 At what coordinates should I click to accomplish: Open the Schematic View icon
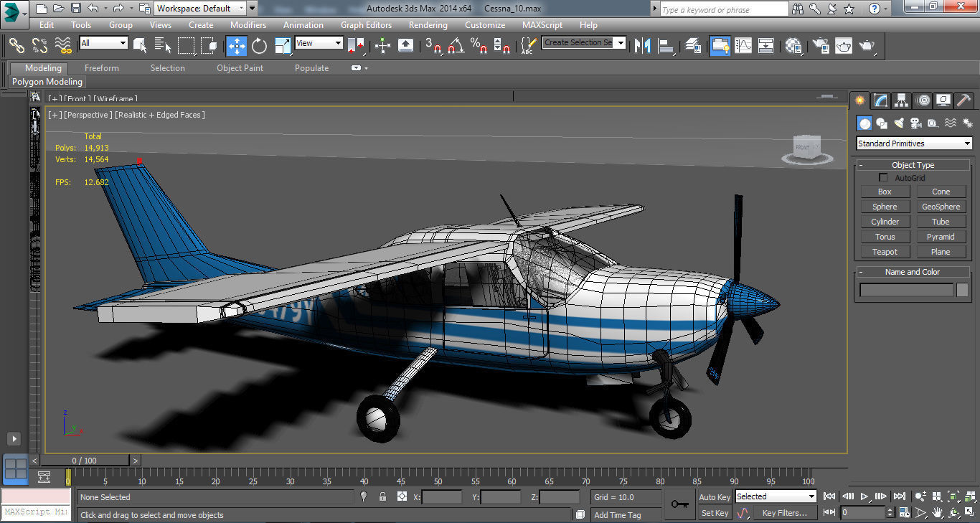click(x=766, y=46)
